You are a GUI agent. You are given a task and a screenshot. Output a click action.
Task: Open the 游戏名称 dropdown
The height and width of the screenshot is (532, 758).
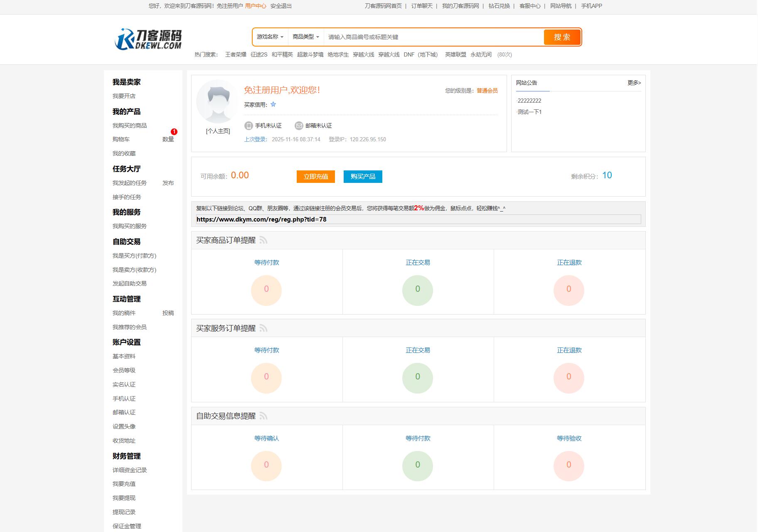[x=269, y=37]
